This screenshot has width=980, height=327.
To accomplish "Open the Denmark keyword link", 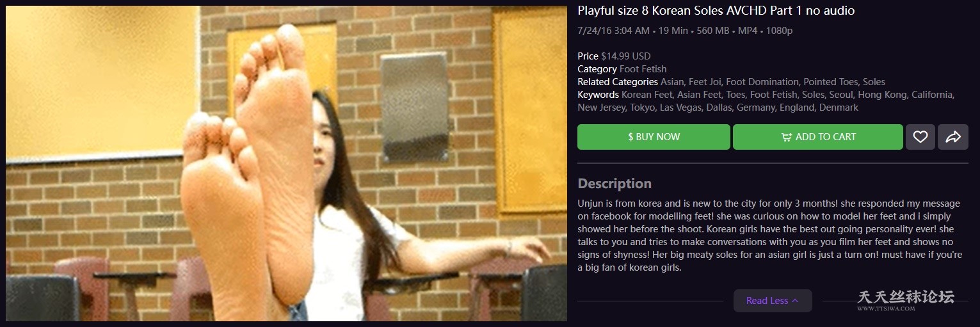I will 839,108.
